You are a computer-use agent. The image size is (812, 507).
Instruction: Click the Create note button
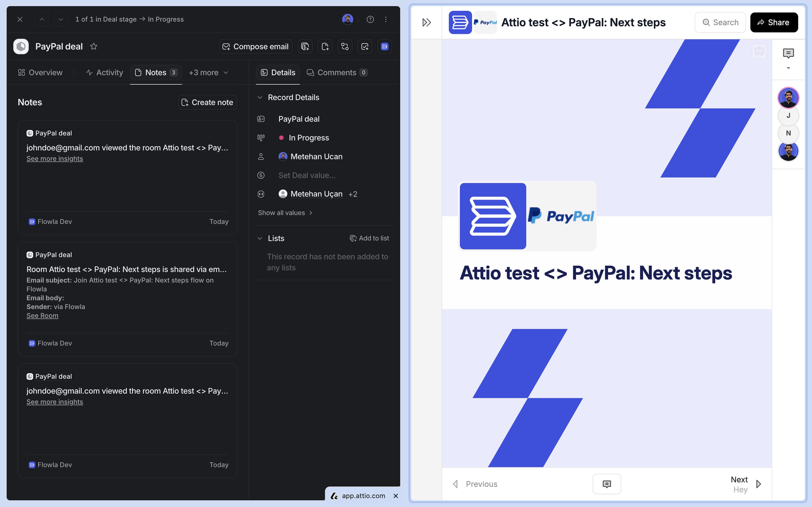click(207, 102)
